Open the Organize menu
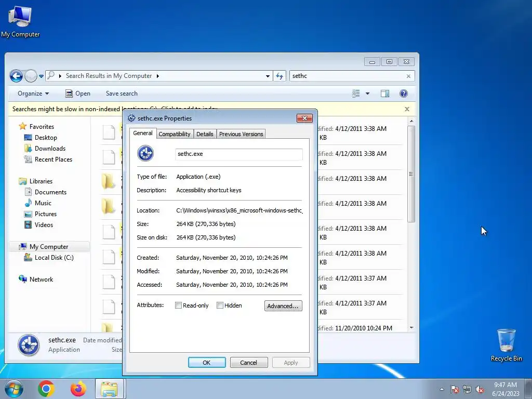The width and height of the screenshot is (532, 399). tap(33, 94)
